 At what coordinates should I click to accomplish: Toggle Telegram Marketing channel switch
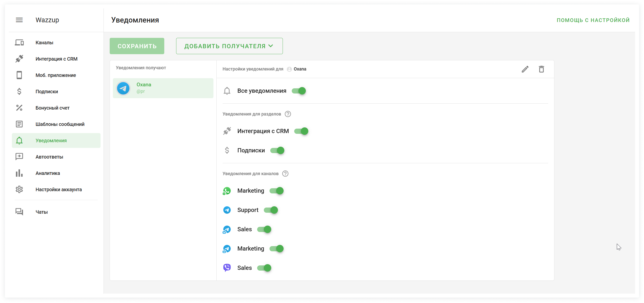[276, 249]
